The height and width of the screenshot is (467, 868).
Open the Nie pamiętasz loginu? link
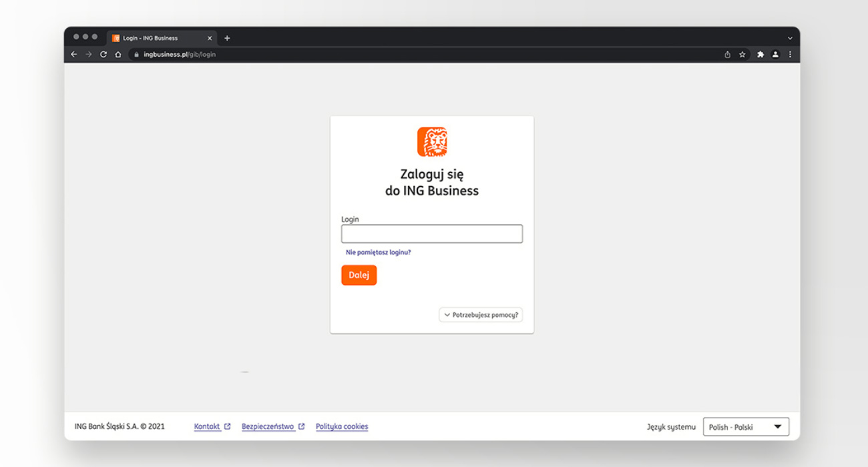pos(379,253)
